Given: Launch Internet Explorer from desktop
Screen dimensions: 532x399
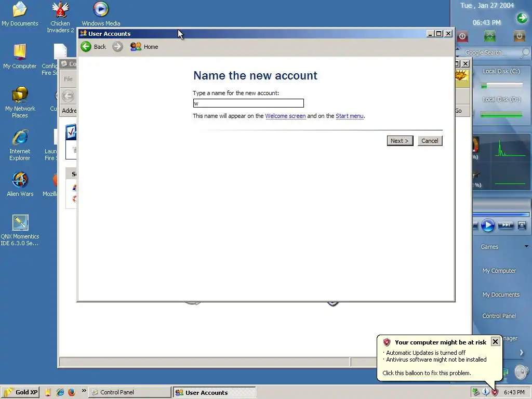Looking at the screenshot, I should [x=20, y=145].
